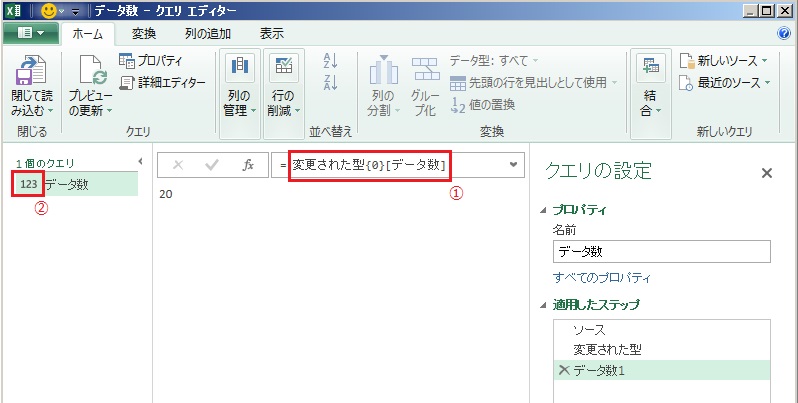The width and height of the screenshot is (798, 403).
Task: Click the Close & Load (閉じて読み込む) icon
Action: click(31, 70)
